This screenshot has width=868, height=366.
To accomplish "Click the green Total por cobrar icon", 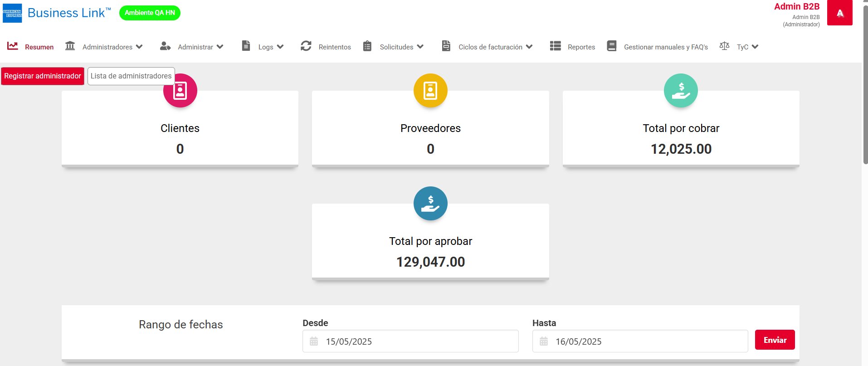I will (x=681, y=91).
